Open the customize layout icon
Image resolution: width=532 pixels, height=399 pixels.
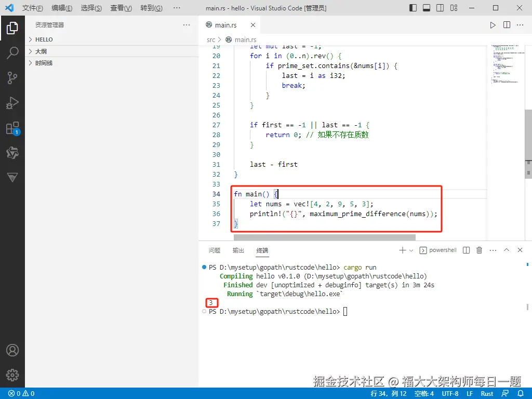click(454, 8)
